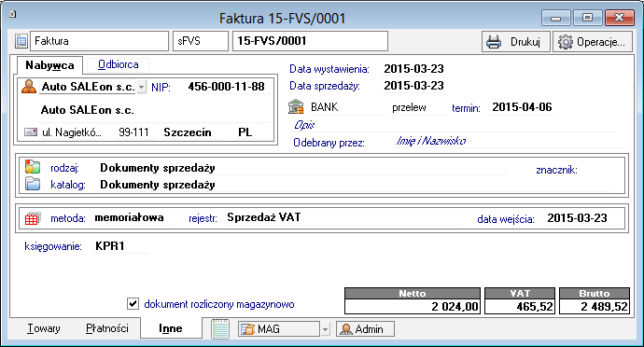Click the Admin user icon
This screenshot has height=347, width=644.
pyautogui.click(x=346, y=329)
